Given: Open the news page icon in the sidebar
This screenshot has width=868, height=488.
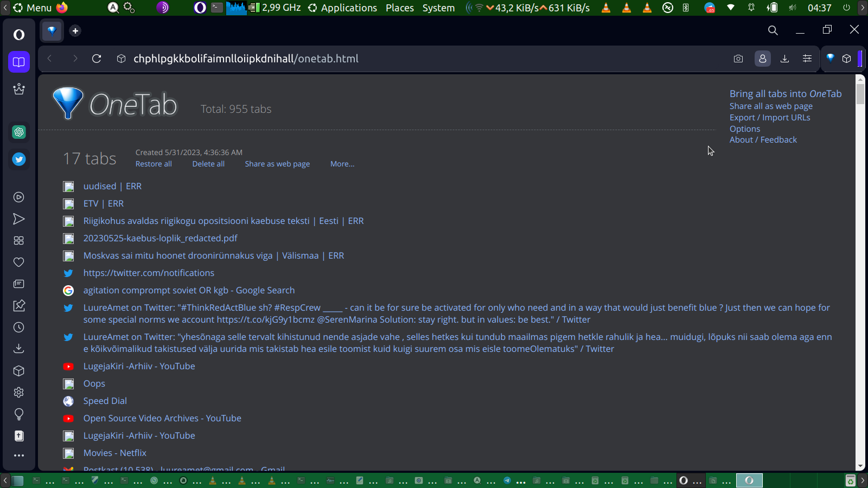Looking at the screenshot, I should 19,284.
